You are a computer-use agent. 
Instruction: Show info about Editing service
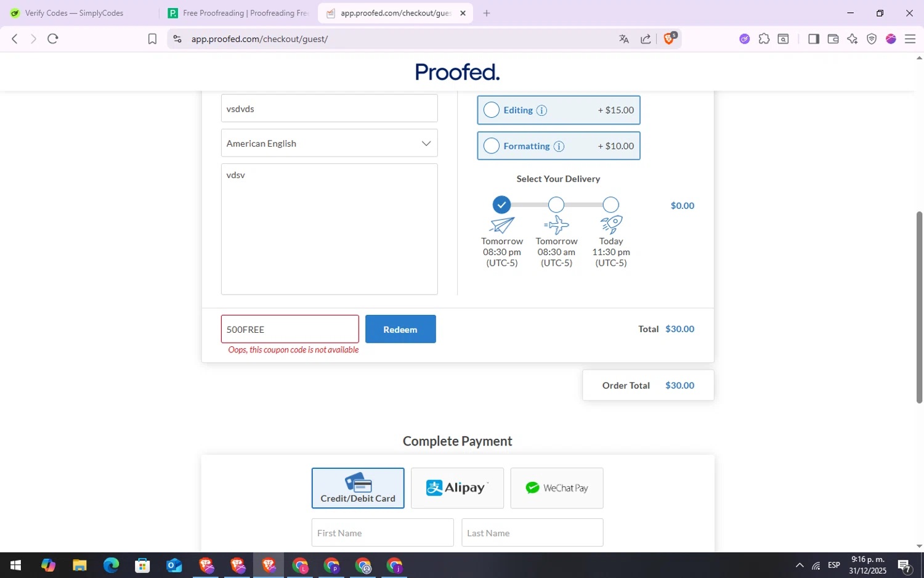pos(541,110)
